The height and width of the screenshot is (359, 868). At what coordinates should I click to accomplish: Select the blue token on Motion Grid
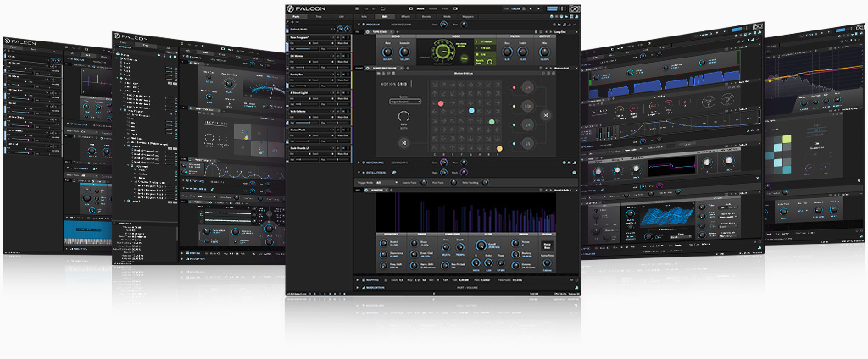tap(471, 111)
